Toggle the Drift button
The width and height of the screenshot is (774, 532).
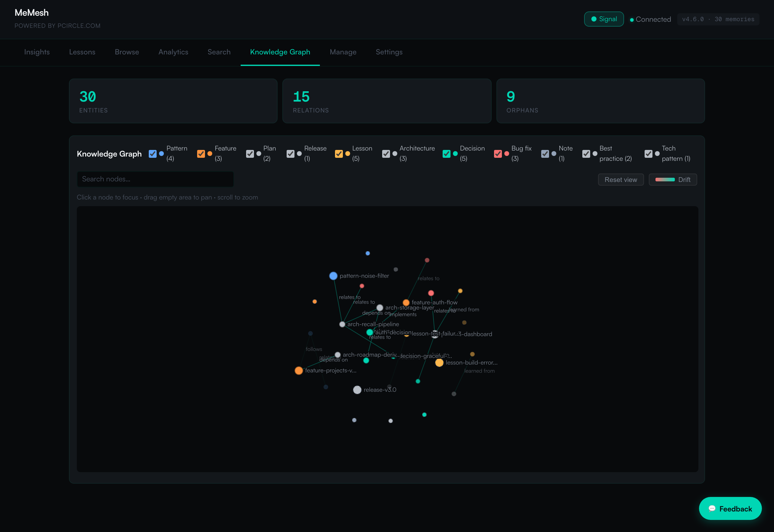(x=673, y=180)
